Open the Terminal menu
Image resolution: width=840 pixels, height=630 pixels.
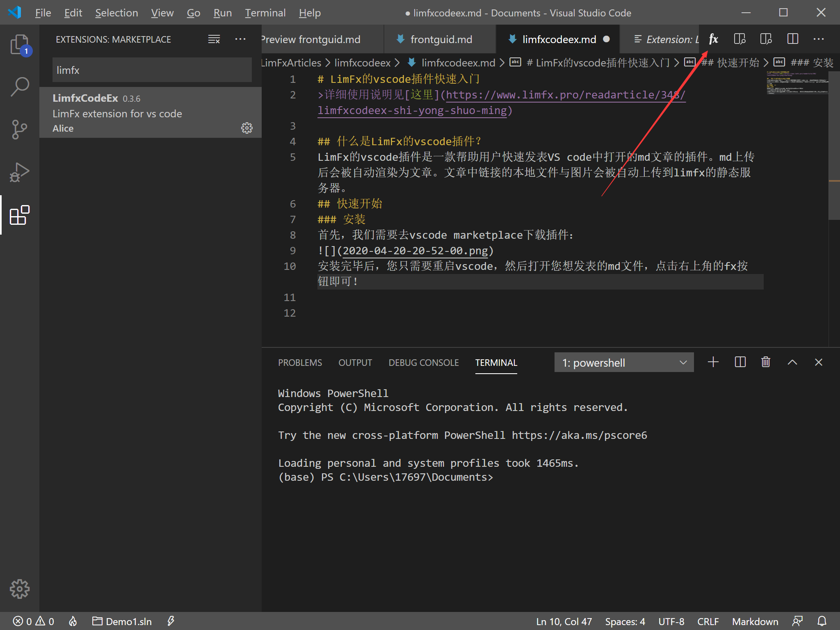pyautogui.click(x=265, y=13)
